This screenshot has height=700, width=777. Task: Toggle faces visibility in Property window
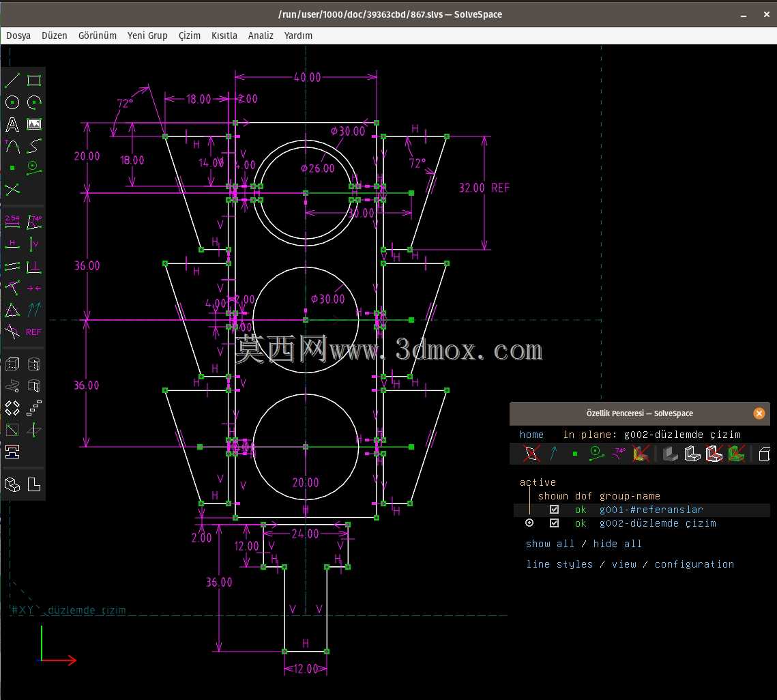click(x=641, y=454)
